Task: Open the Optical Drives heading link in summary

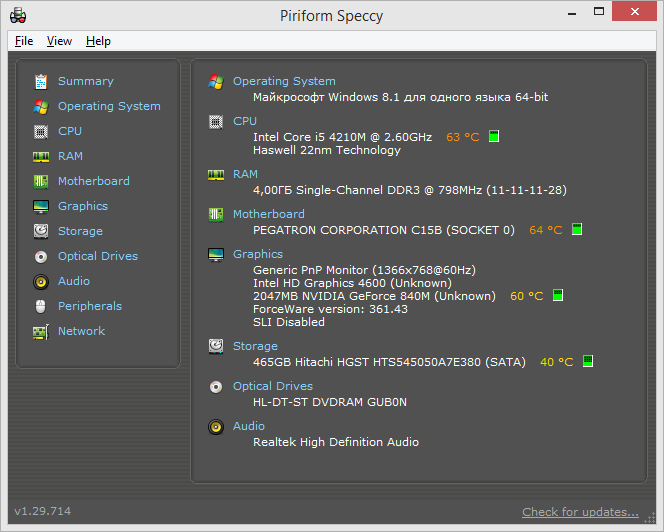Action: (273, 386)
